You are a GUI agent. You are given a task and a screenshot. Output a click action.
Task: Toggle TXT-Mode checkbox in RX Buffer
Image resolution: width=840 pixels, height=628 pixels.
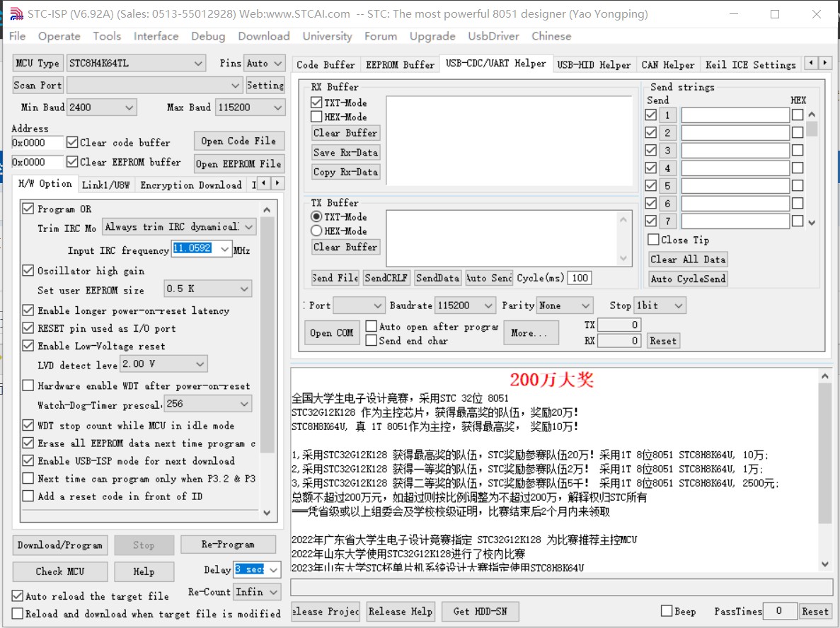coord(316,103)
